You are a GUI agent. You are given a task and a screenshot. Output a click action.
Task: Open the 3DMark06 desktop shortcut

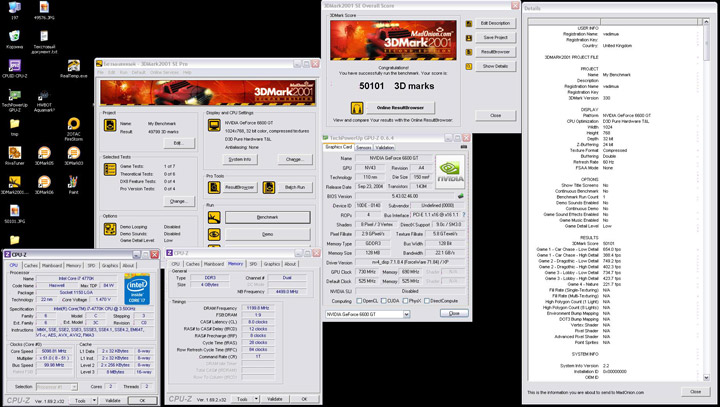pos(44,182)
